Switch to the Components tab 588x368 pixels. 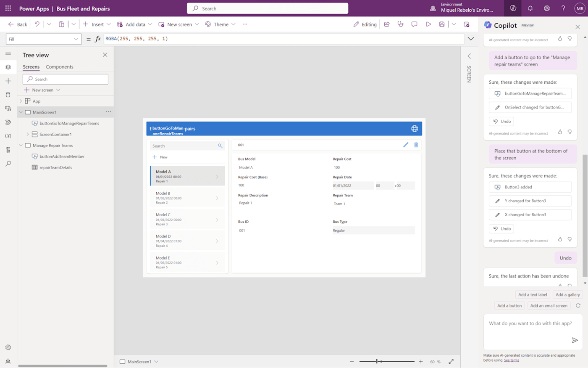coord(60,67)
